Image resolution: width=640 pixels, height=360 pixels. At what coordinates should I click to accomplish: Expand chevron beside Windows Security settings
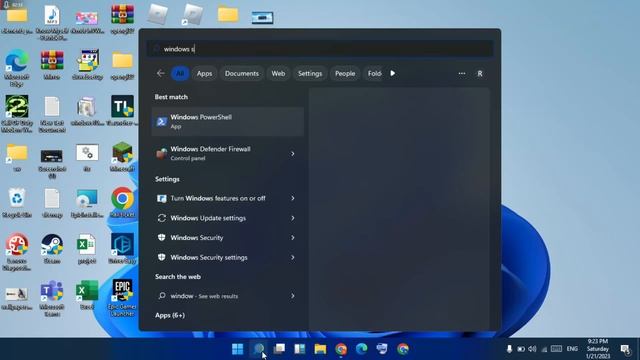point(293,258)
